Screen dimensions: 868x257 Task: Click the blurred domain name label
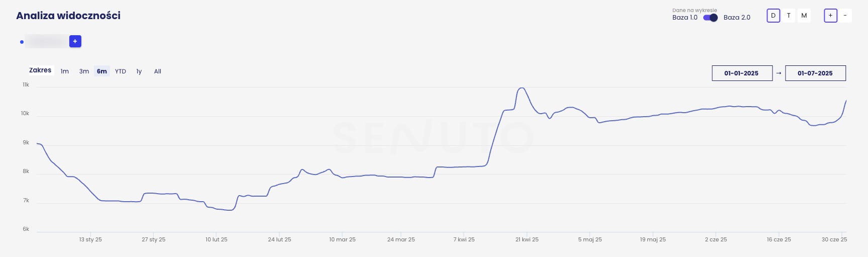point(47,41)
